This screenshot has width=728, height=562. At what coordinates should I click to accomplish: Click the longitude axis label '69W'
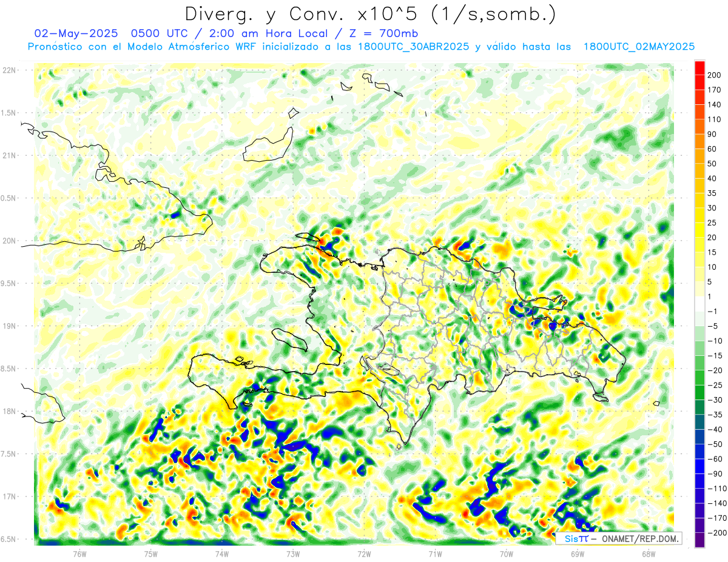(x=577, y=554)
